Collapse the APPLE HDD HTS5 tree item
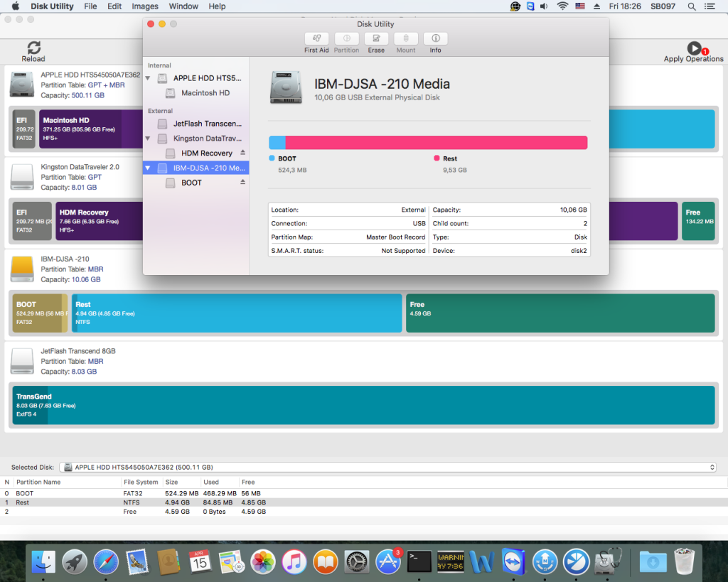 [148, 78]
